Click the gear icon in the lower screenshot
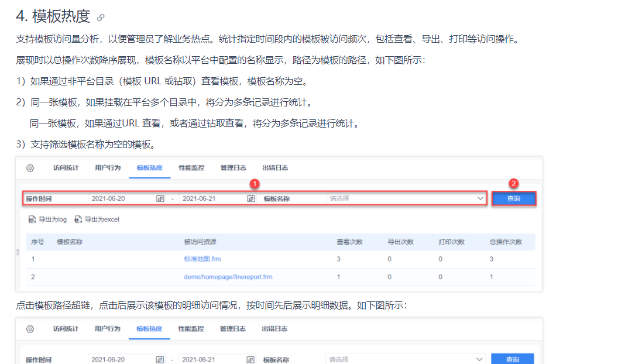This screenshot has height=364, width=618. click(x=30, y=329)
